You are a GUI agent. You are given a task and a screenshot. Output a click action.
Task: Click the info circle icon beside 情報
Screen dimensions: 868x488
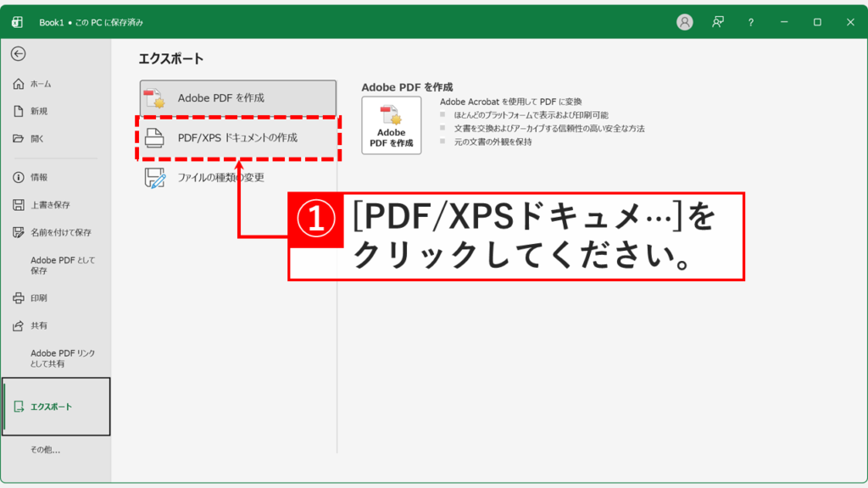pyautogui.click(x=19, y=177)
